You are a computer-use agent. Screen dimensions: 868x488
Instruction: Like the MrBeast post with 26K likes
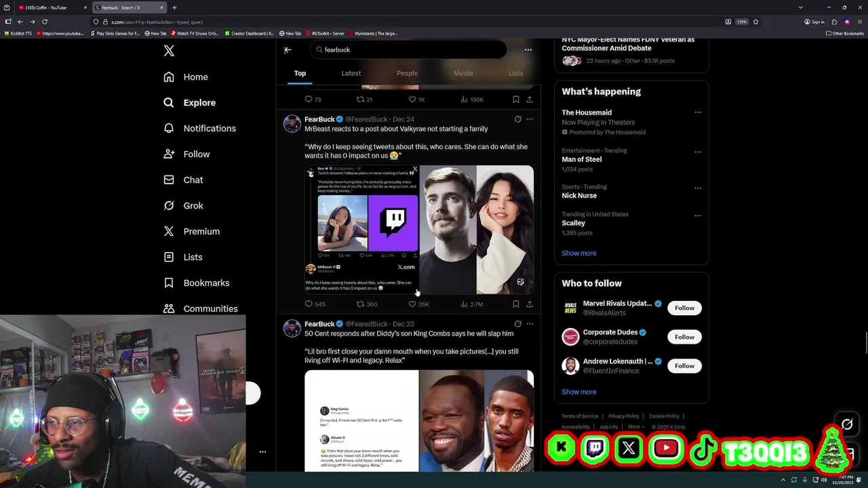419,304
